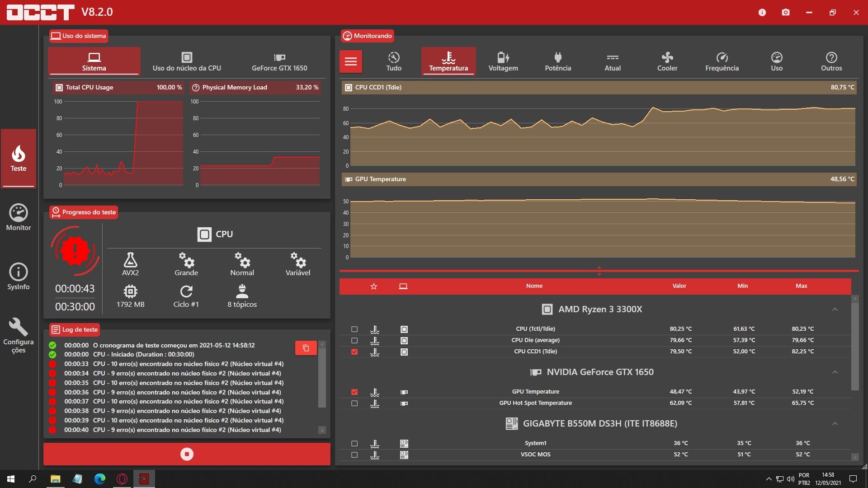868x488 pixels.
Task: Switch to Atual monitoring tab
Action: 613,61
